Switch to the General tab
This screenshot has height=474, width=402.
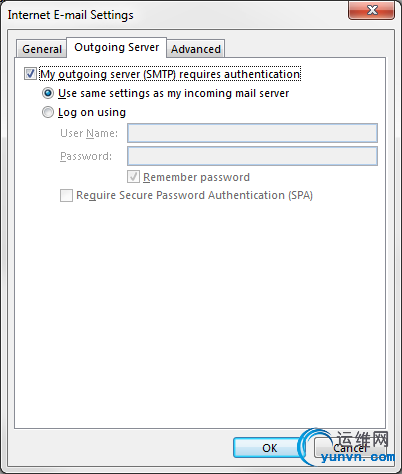click(42, 49)
